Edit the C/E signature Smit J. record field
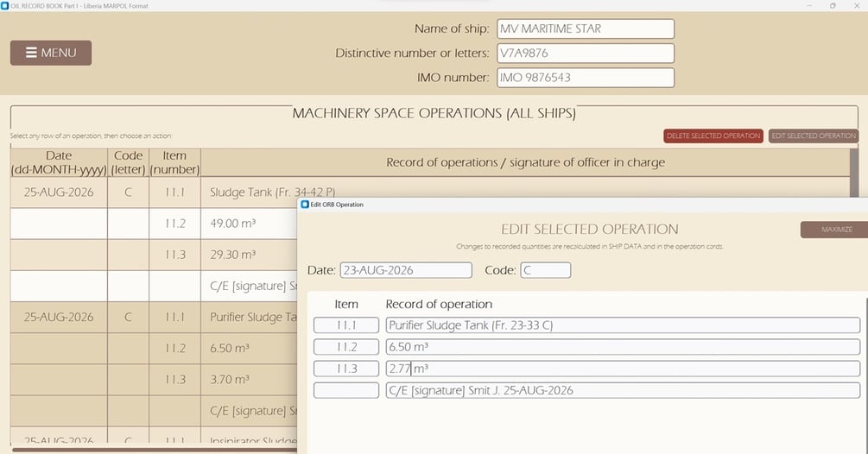Image resolution: width=868 pixels, height=454 pixels. 623,390
